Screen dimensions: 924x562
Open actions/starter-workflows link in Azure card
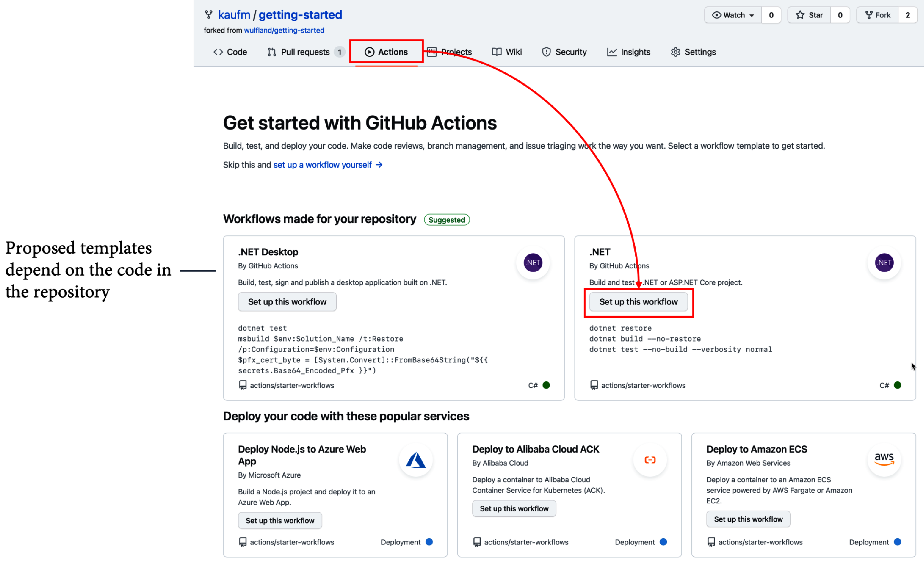coord(292,542)
